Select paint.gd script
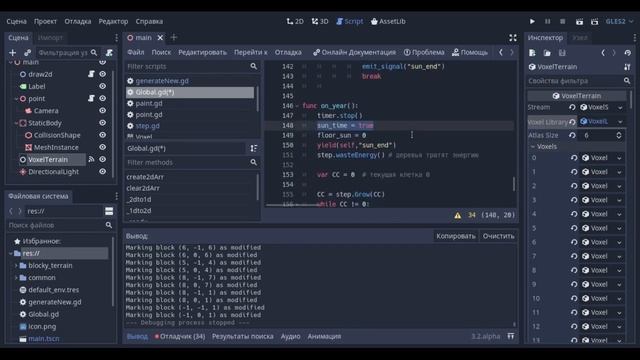The height and width of the screenshot is (360, 640). pos(149,104)
